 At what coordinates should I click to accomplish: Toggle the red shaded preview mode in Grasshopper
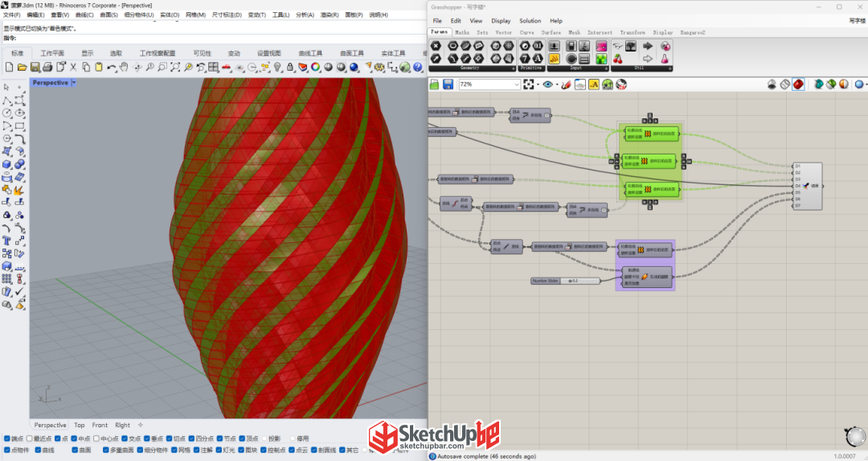click(x=798, y=84)
